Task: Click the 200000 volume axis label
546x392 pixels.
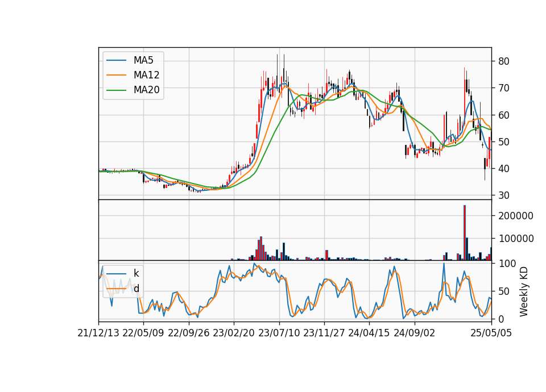Action: click(x=516, y=216)
